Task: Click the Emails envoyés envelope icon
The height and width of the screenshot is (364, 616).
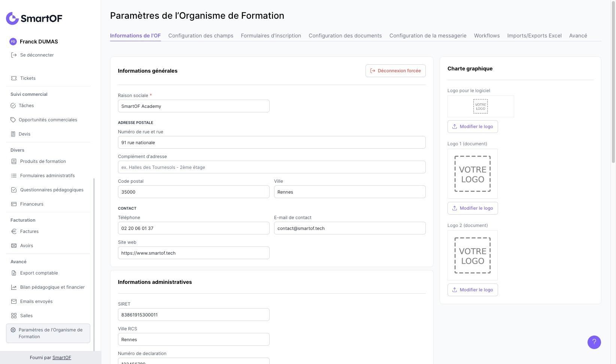Action: [14, 301]
